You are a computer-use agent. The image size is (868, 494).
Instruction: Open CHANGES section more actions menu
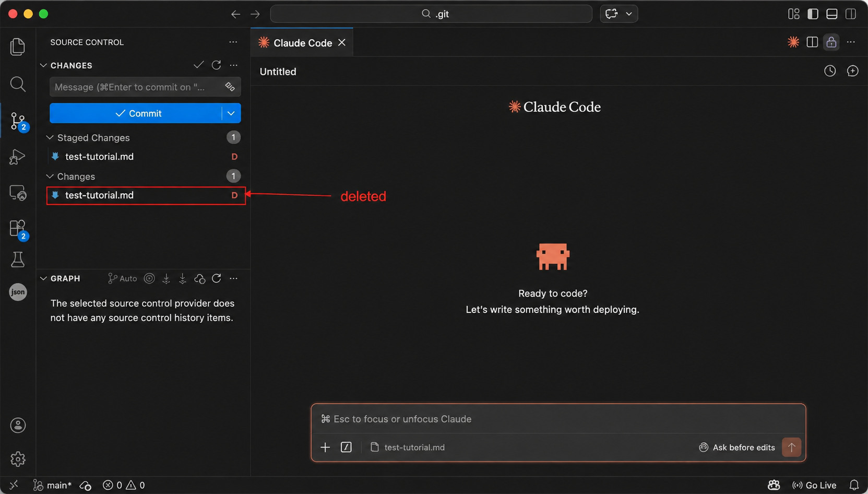click(234, 65)
